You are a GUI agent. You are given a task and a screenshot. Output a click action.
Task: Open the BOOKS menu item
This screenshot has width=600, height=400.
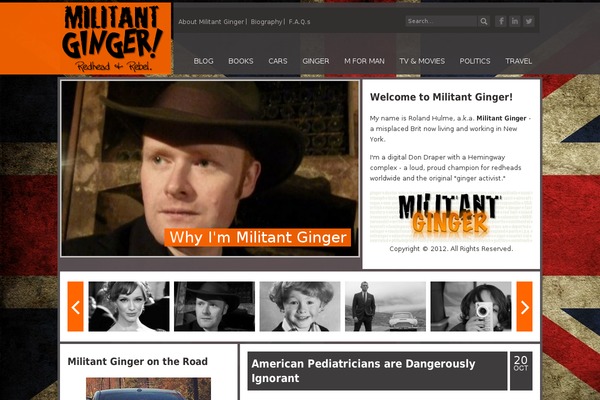click(x=241, y=61)
